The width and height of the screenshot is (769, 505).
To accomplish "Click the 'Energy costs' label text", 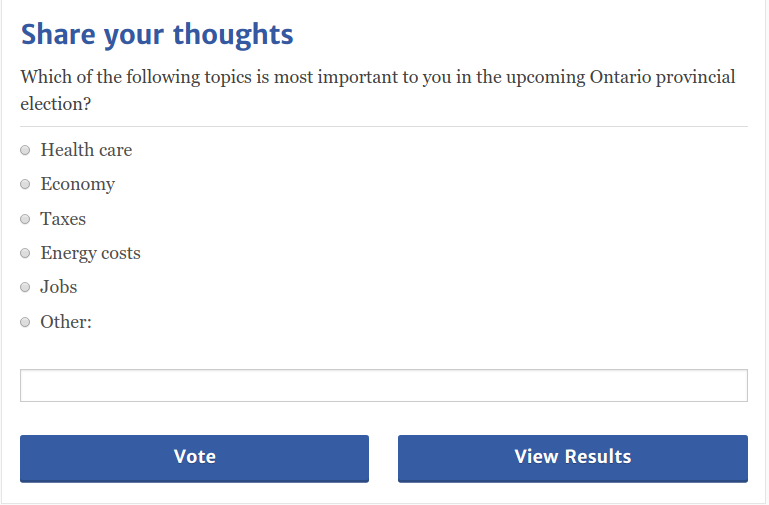I will [90, 253].
